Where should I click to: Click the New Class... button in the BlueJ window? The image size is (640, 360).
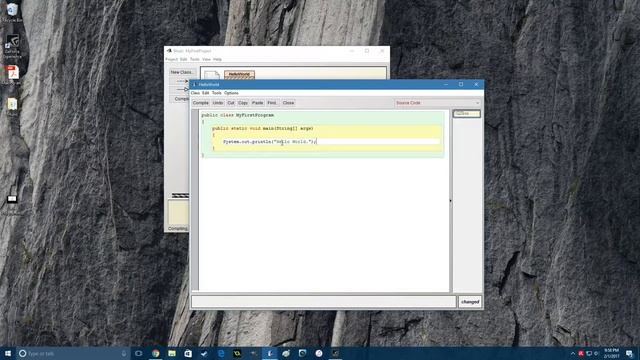(x=182, y=72)
